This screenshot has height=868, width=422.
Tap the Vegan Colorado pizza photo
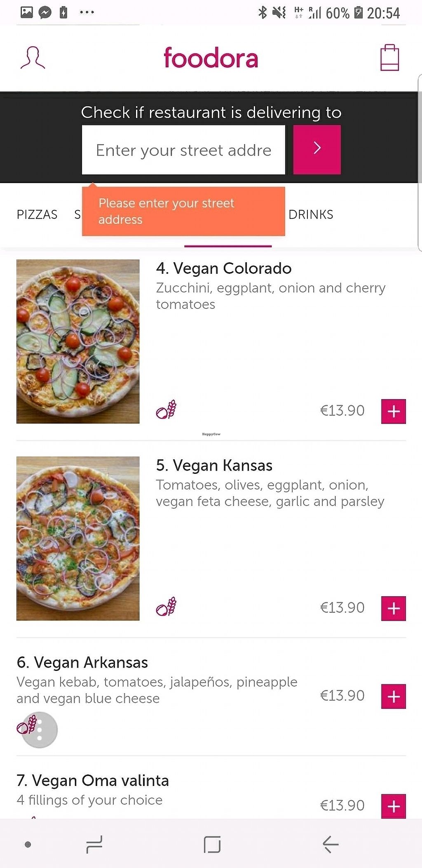78,341
